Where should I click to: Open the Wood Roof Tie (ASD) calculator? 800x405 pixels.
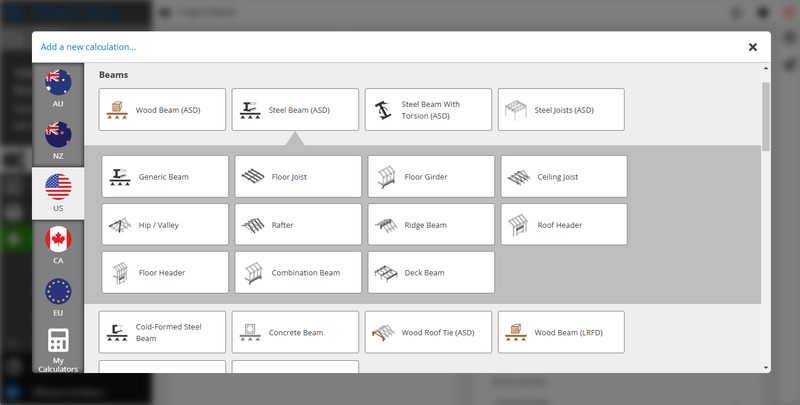(x=429, y=332)
